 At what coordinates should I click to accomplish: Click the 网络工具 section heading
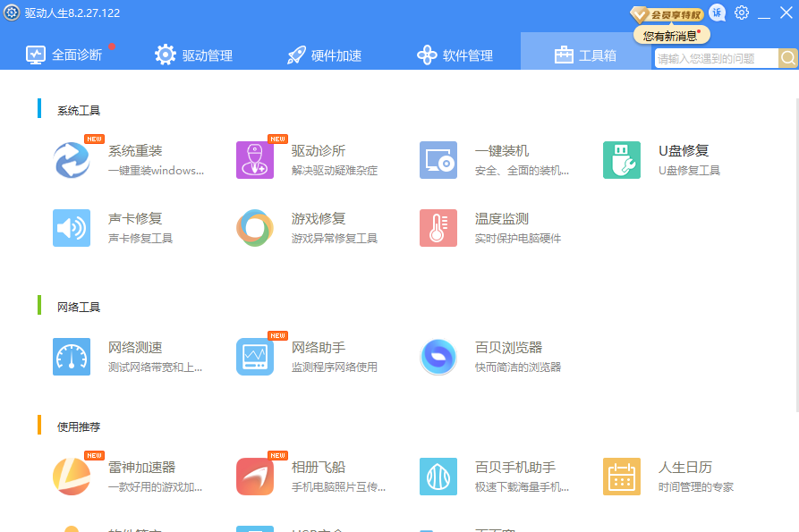[79, 307]
